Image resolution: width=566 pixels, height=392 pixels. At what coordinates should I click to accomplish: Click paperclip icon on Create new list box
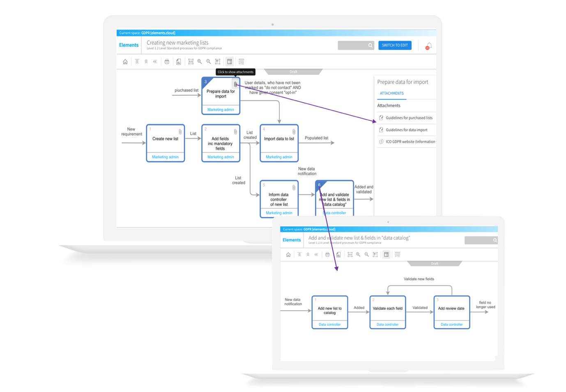[180, 132]
